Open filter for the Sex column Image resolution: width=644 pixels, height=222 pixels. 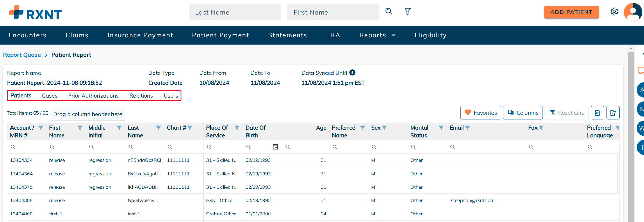click(x=384, y=128)
